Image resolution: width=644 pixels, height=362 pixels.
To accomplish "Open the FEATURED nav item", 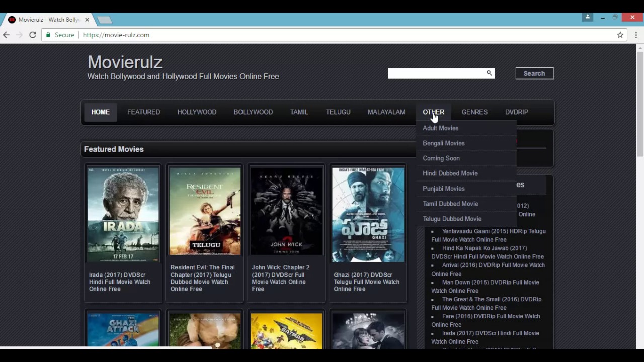I will (143, 112).
